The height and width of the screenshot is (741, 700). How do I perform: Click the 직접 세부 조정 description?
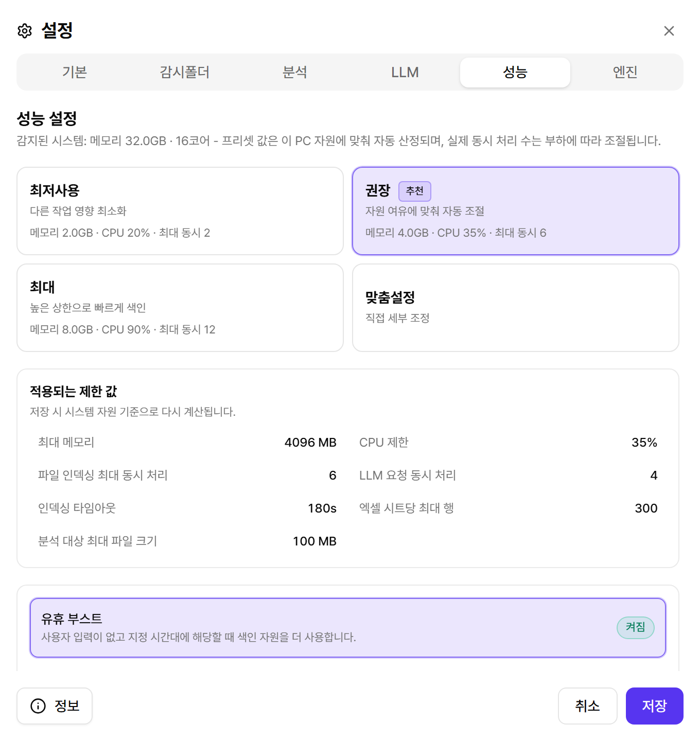(x=397, y=318)
